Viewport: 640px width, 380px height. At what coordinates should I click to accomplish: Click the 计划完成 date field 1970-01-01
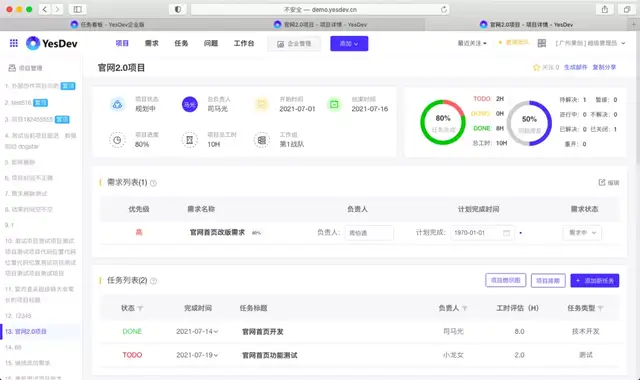(482, 233)
